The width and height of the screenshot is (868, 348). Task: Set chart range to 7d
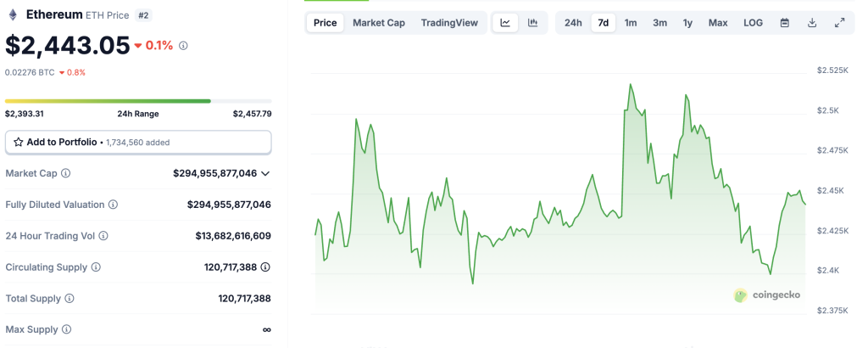[604, 23]
